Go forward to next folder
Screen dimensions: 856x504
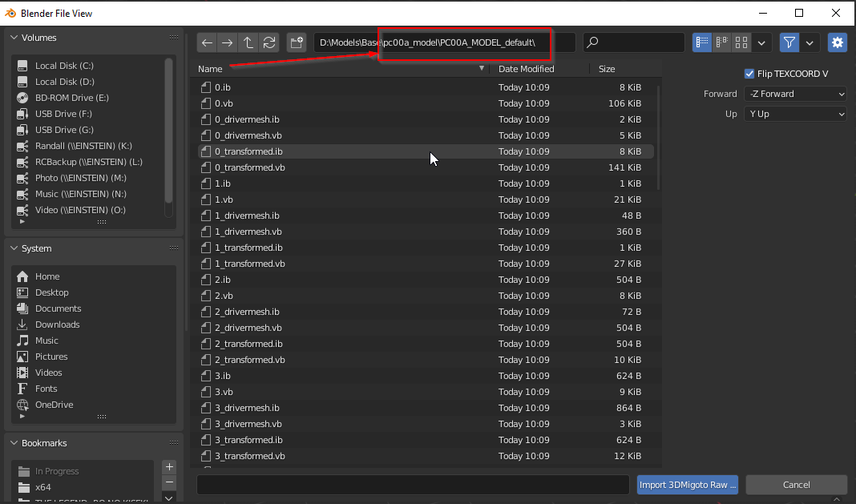pyautogui.click(x=228, y=42)
